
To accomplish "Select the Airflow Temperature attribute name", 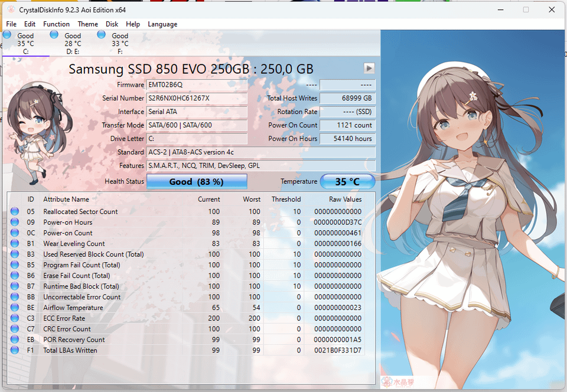I will tap(73, 308).
